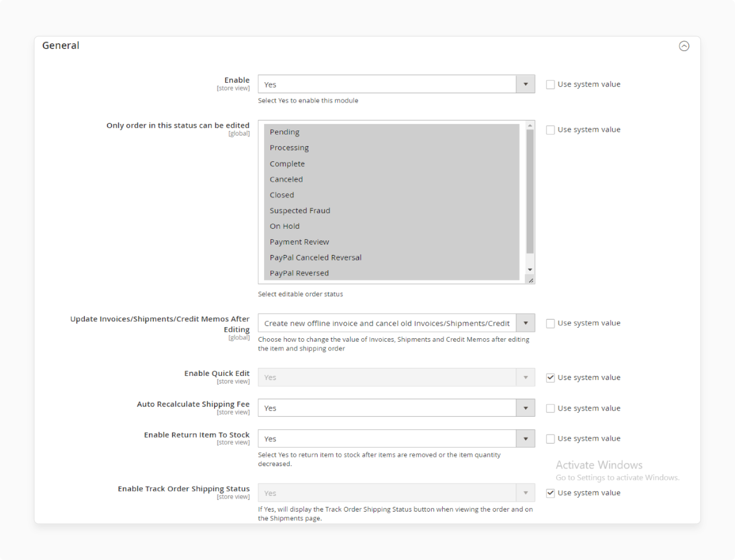735x560 pixels.
Task: Select Payment Review in the status list
Action: pos(391,242)
